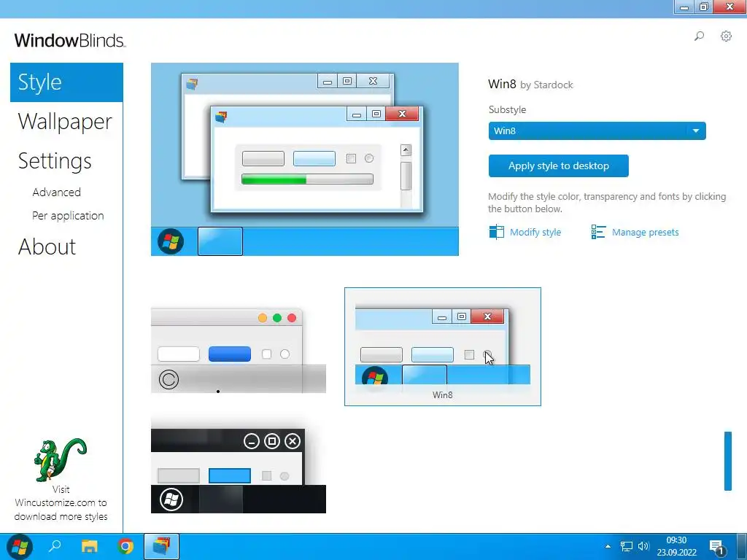The height and width of the screenshot is (560, 747).
Task: Open the Windows Start button on taskbar
Action: tap(20, 547)
